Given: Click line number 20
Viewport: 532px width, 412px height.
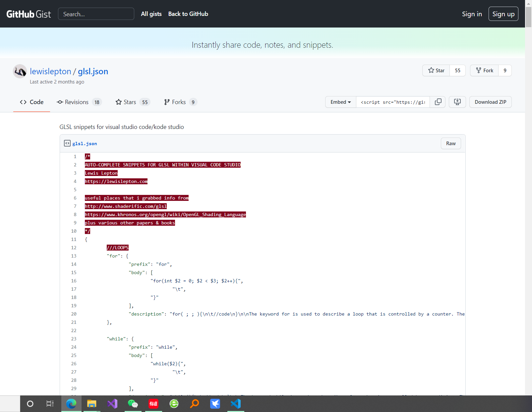Looking at the screenshot, I should click(x=74, y=314).
